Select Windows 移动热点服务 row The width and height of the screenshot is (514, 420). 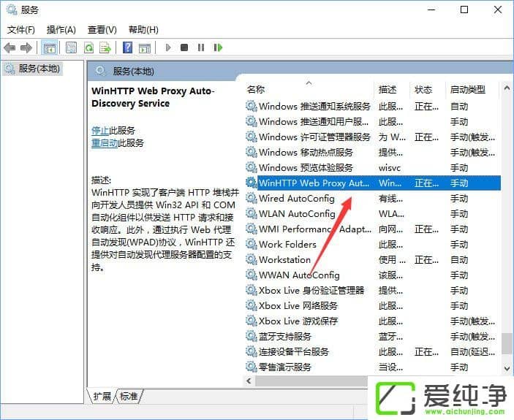(x=373, y=152)
